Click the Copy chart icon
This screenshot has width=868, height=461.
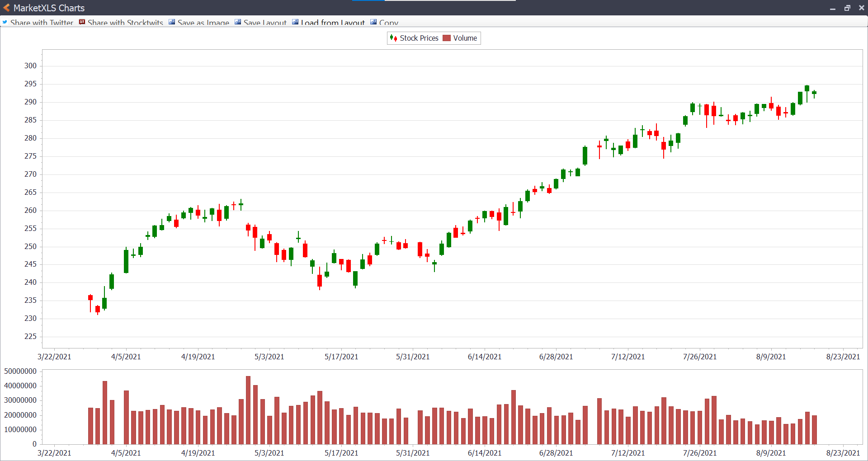coord(373,21)
